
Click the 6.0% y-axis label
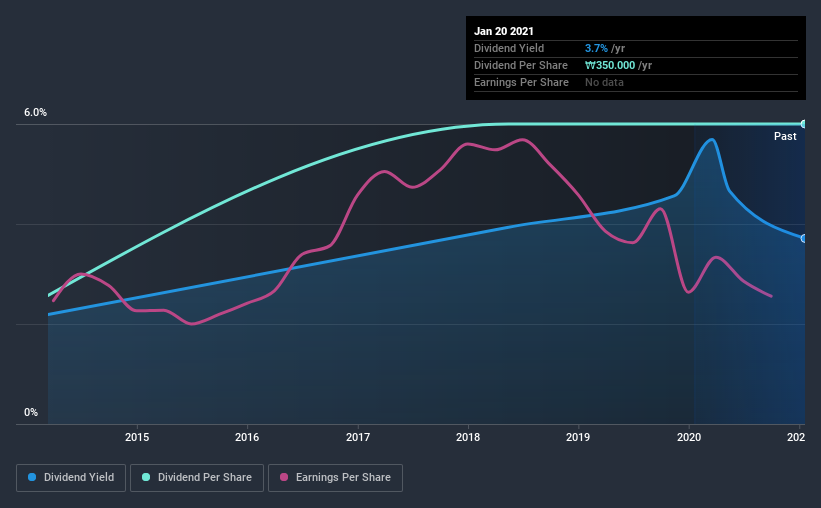point(35,113)
